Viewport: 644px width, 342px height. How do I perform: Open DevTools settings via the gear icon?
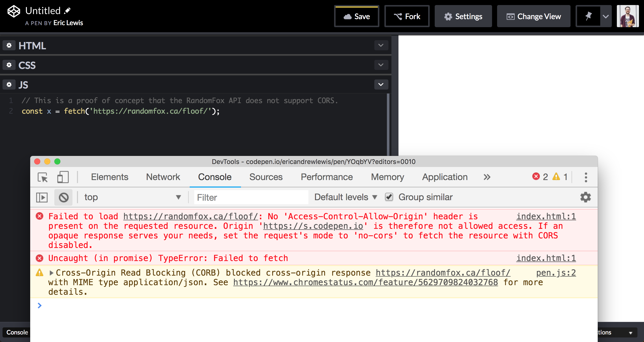click(586, 197)
